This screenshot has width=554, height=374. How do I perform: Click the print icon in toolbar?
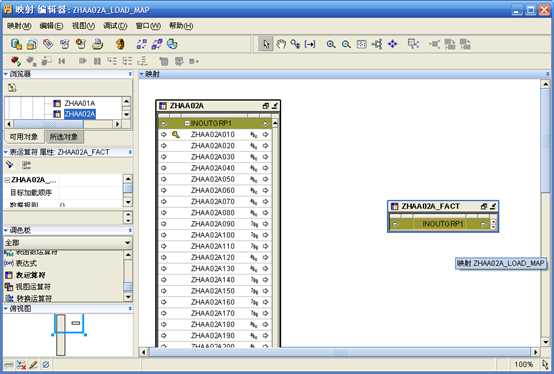(98, 44)
